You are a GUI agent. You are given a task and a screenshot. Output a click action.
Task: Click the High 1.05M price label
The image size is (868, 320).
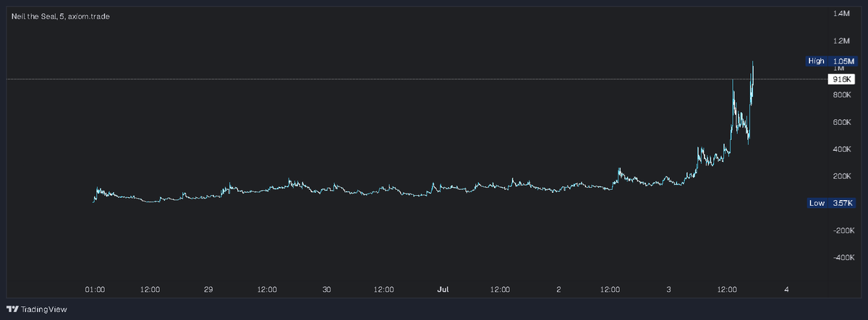click(x=831, y=61)
